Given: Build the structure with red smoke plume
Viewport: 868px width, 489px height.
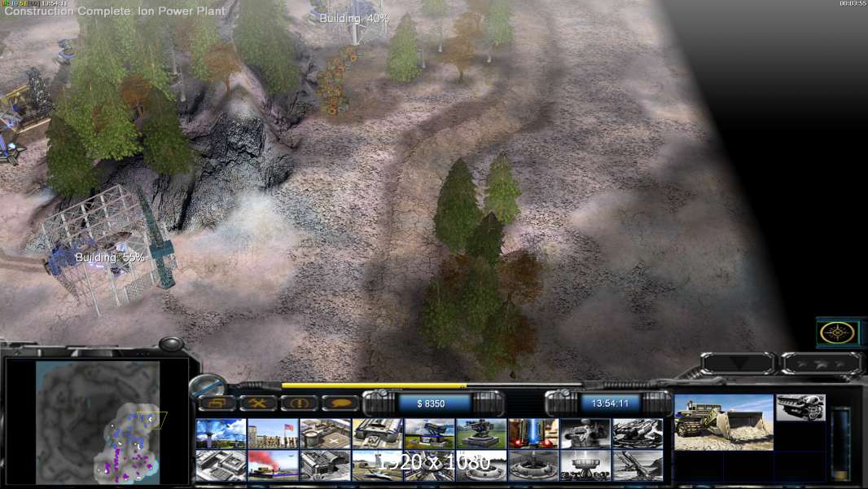Looking at the screenshot, I should [x=273, y=465].
